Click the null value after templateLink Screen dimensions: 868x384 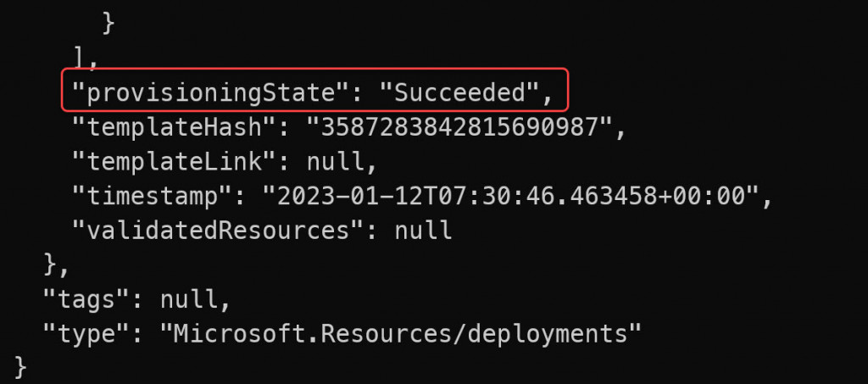336,162
